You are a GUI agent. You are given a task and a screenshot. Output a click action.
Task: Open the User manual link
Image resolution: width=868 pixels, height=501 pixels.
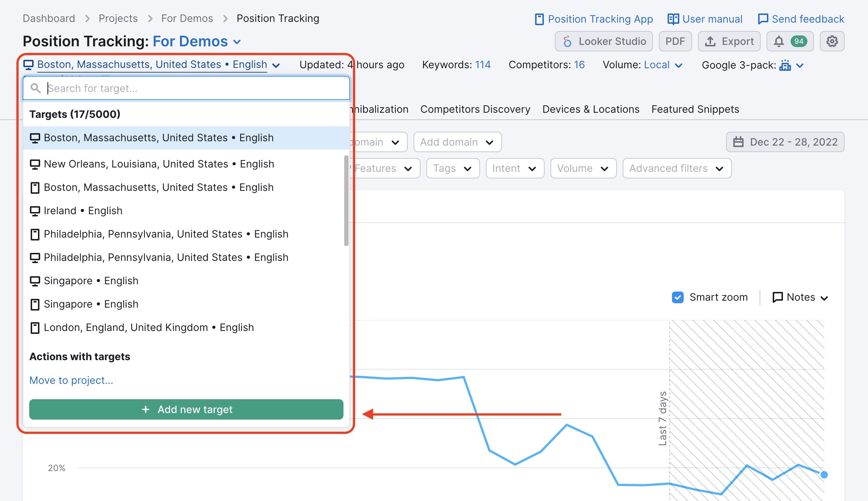[705, 19]
